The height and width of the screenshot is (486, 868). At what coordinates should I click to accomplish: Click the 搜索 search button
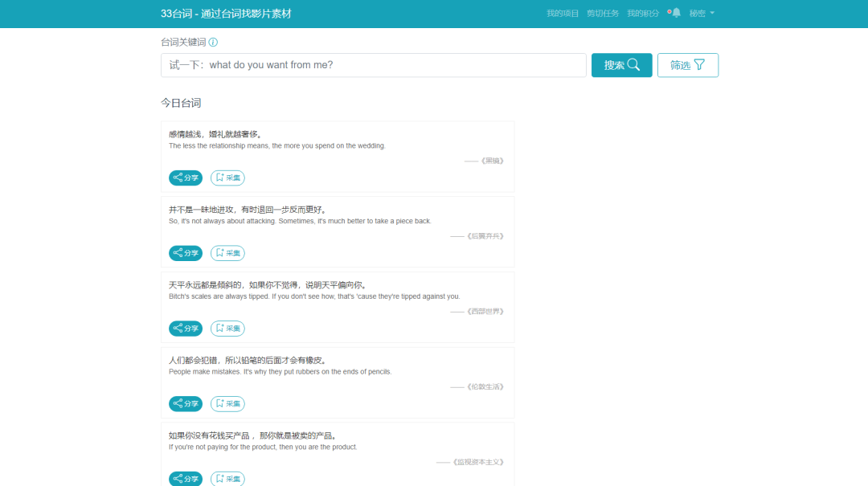(x=621, y=65)
